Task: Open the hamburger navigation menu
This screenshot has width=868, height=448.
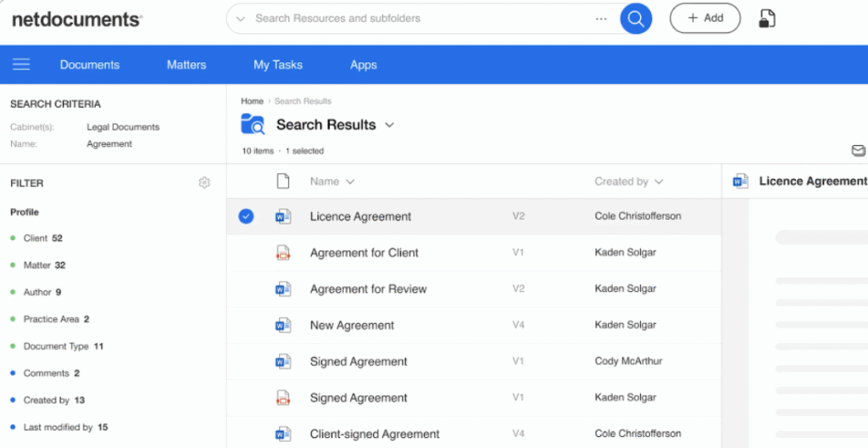Action: (21, 64)
